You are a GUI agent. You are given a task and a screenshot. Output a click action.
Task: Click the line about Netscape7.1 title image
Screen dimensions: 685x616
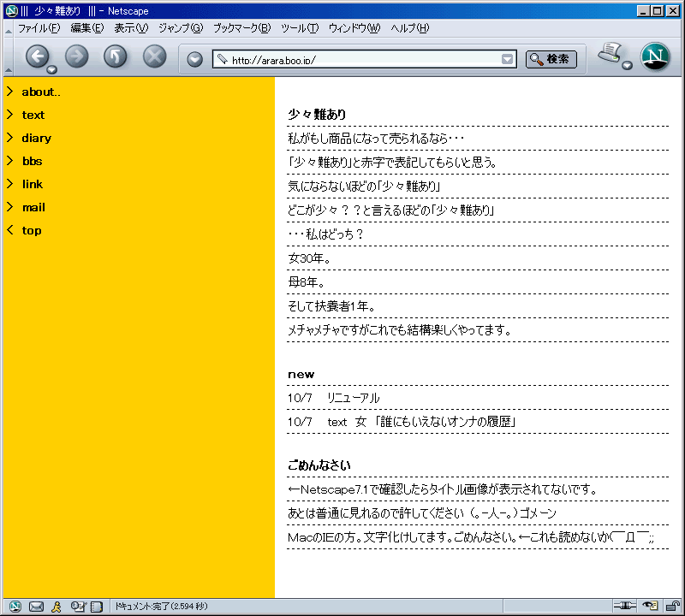tap(443, 489)
